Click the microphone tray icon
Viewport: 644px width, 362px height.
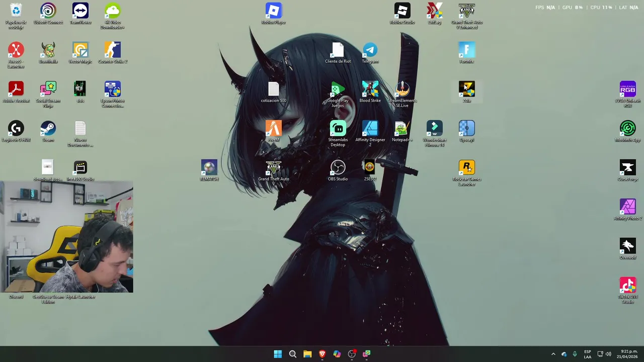pos(575,354)
